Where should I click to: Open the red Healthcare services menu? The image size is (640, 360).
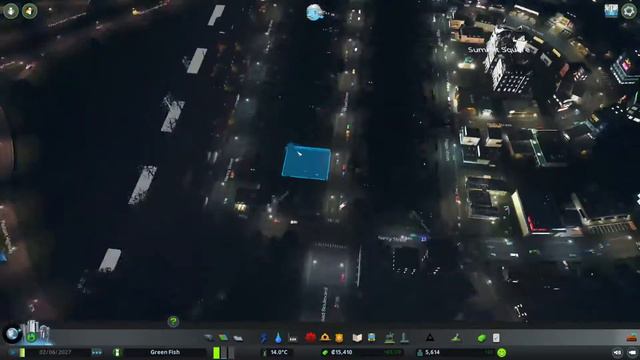pos(311,338)
